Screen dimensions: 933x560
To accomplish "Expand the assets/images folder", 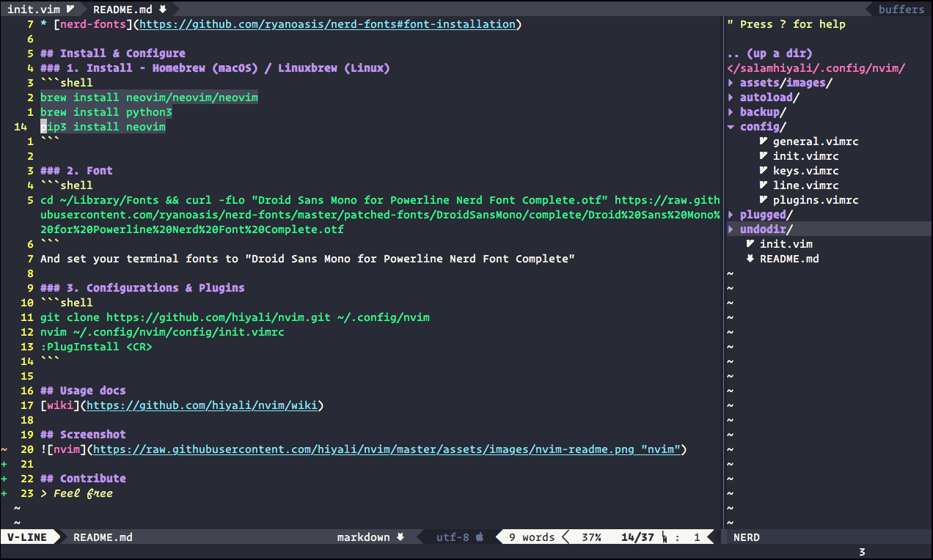I will point(731,83).
